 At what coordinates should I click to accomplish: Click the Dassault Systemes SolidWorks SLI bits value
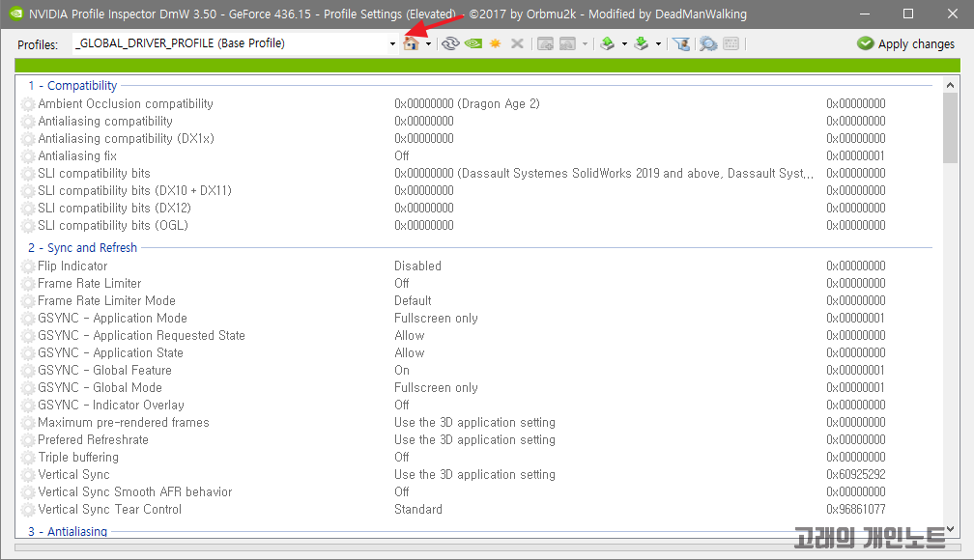click(x=604, y=173)
